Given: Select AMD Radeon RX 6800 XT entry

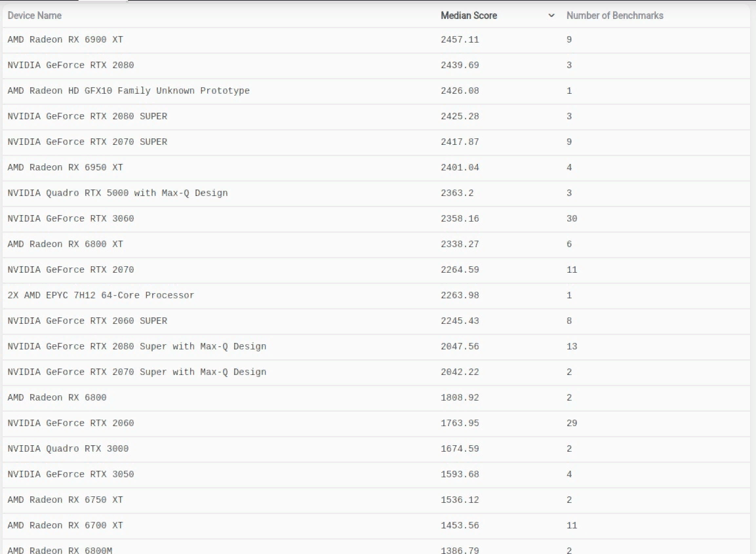Looking at the screenshot, I should 65,244.
